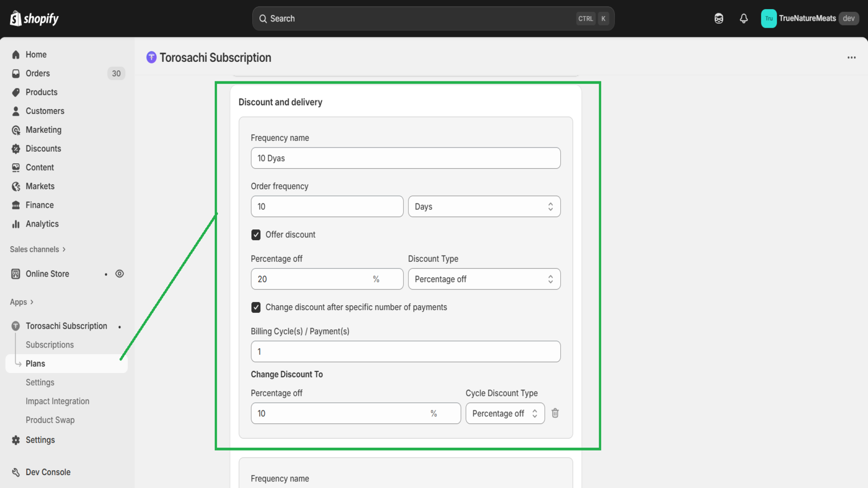
Task: Open Dev Console
Action: (48, 472)
